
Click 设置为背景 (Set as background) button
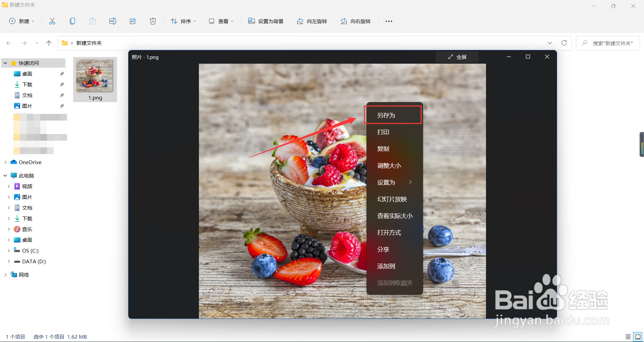266,21
